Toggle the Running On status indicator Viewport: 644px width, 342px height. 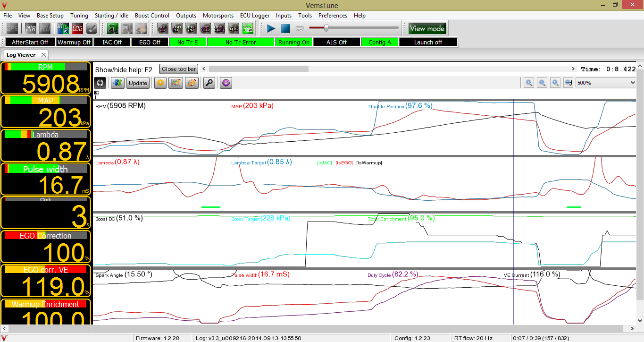[x=294, y=42]
